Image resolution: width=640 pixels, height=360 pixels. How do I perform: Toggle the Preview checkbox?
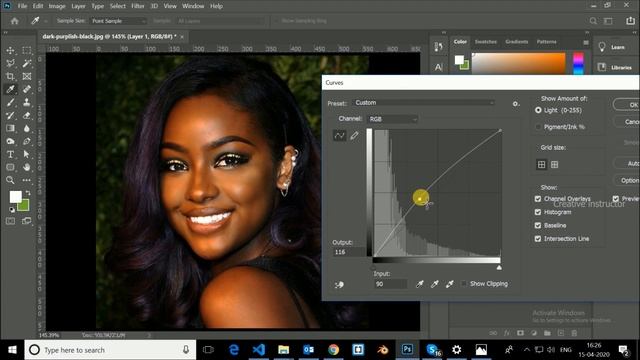coord(616,199)
